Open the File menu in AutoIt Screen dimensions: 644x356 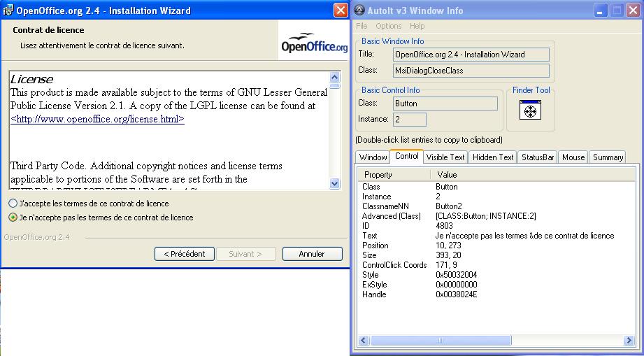pyautogui.click(x=362, y=26)
